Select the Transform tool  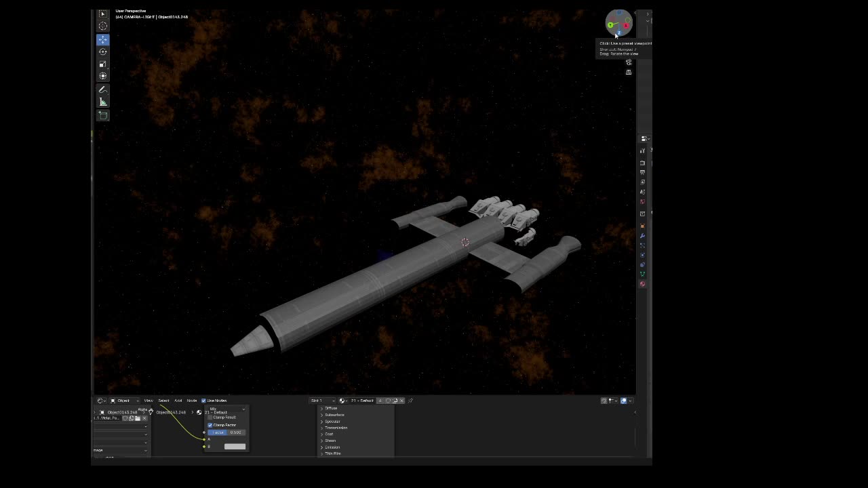coord(103,76)
